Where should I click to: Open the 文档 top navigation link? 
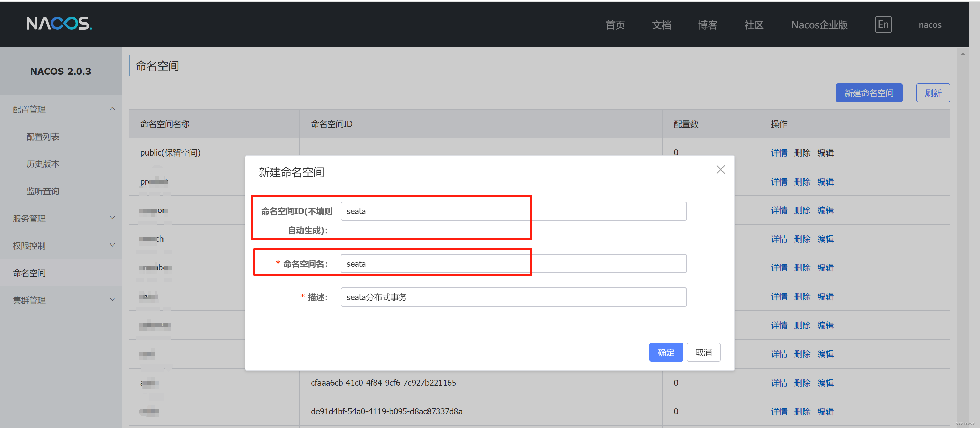coord(661,25)
